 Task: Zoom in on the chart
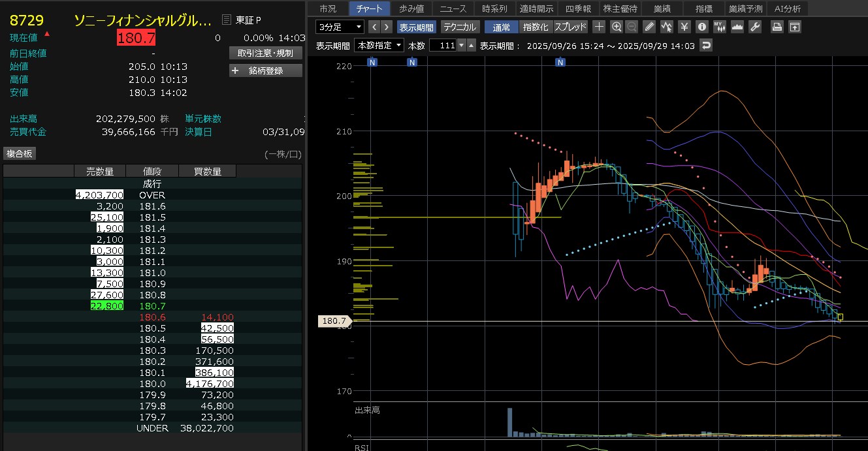point(617,27)
